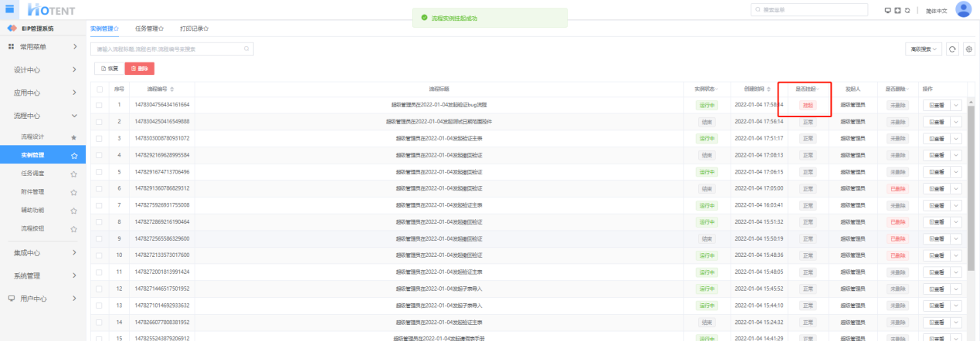Click the 用户中心 monitor icon
This screenshot has height=341, width=980.
[12, 299]
